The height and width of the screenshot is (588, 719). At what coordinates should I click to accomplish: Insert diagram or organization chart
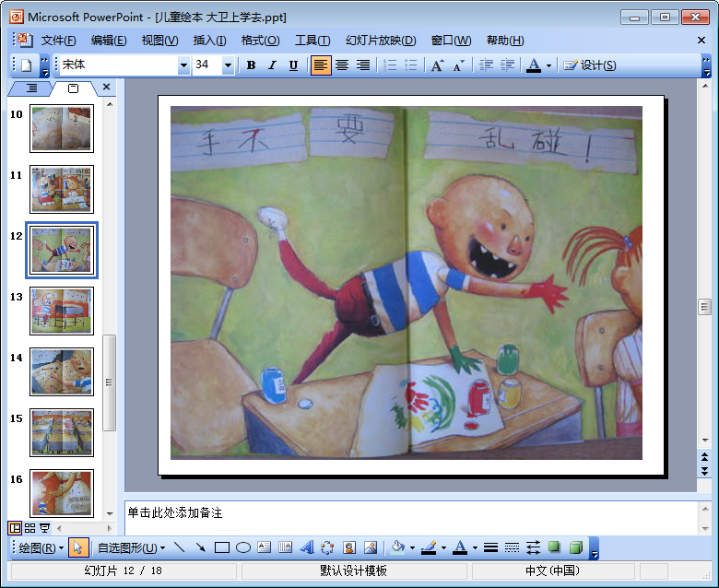coord(327,547)
